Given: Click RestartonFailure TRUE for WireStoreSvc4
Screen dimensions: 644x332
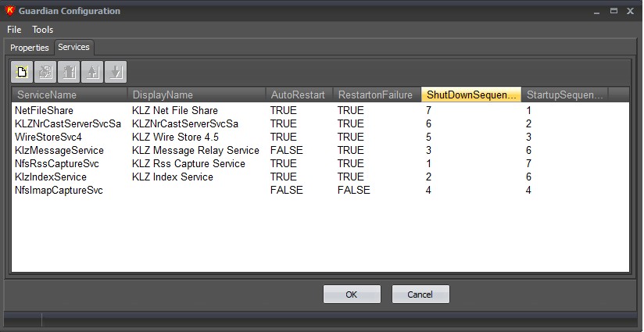Looking at the screenshot, I should click(351, 137).
